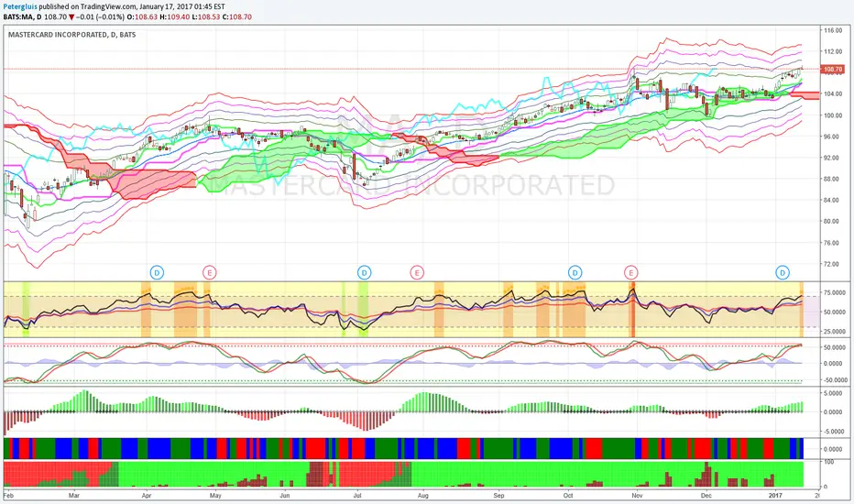Click the dividend D marker in October
Image resolution: width=854 pixels, height=504 pixels.
coord(575,272)
